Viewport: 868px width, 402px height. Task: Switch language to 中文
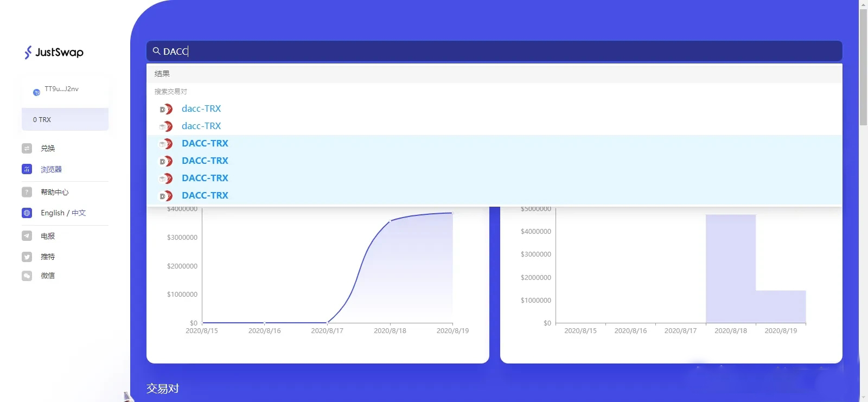[79, 213]
